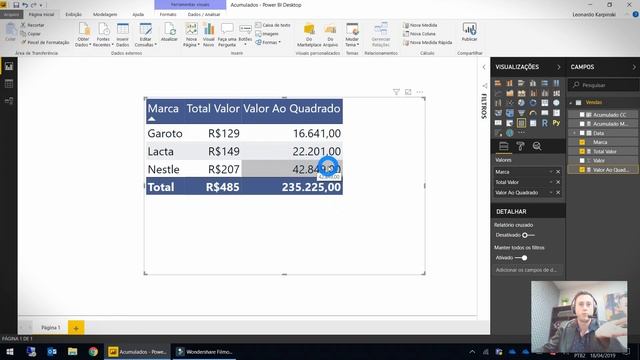Uncheck the Total Valor field checkbox
This screenshot has height=360, width=640.
tap(582, 151)
